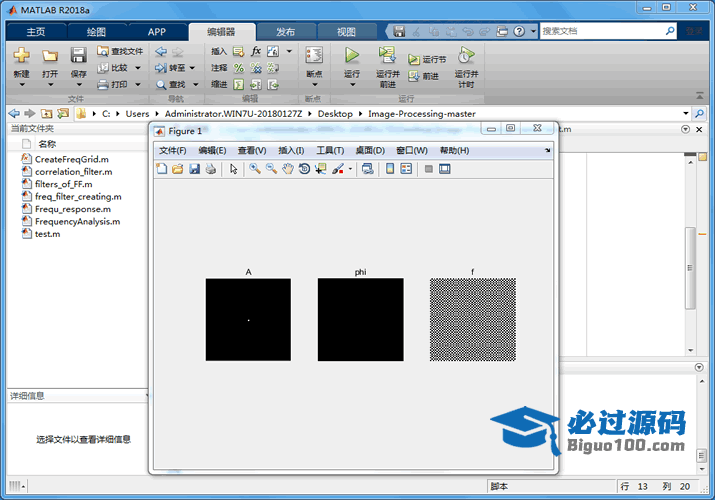Select FrequencyAnalysis.m in file list
Screen dimensions: 715x500
coord(77,222)
